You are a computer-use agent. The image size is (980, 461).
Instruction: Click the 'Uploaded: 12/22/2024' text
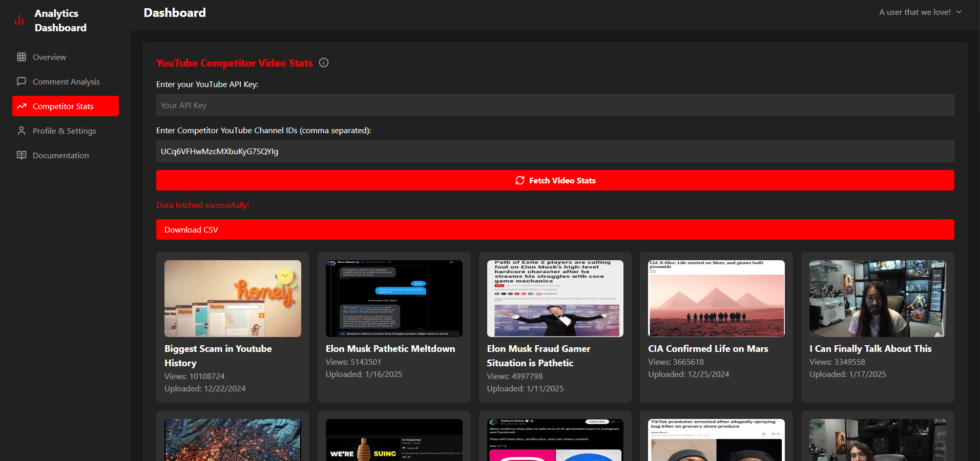pyautogui.click(x=205, y=388)
